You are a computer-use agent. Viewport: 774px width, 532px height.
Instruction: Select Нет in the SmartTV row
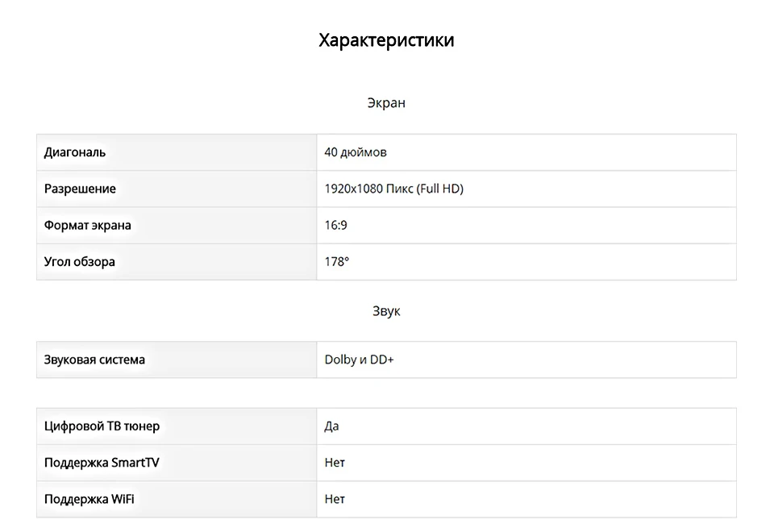pyautogui.click(x=335, y=463)
